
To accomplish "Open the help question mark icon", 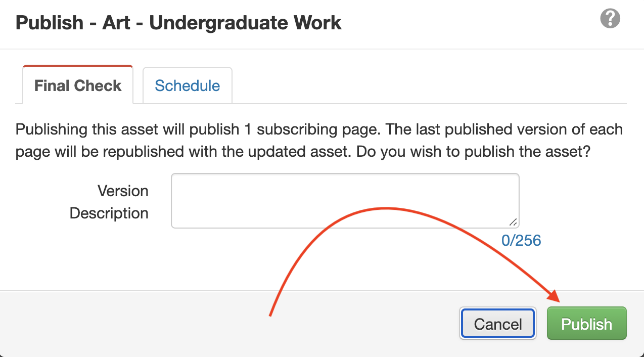I will (610, 19).
